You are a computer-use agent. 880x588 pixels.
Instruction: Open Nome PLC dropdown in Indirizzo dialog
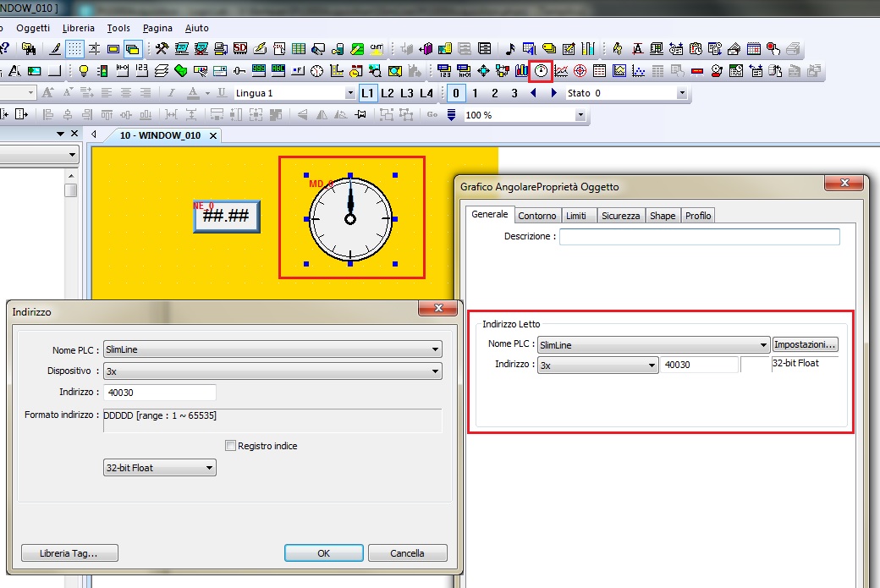click(x=272, y=349)
